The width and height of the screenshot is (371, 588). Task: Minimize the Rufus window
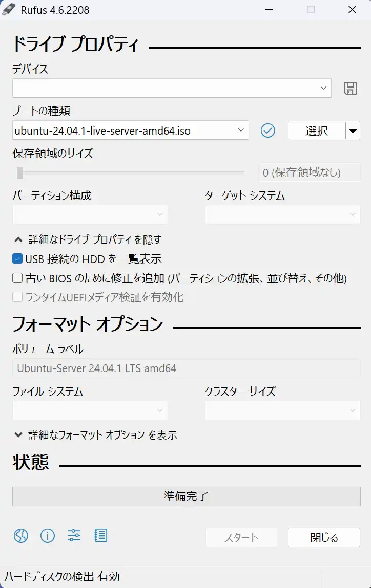tap(269, 9)
